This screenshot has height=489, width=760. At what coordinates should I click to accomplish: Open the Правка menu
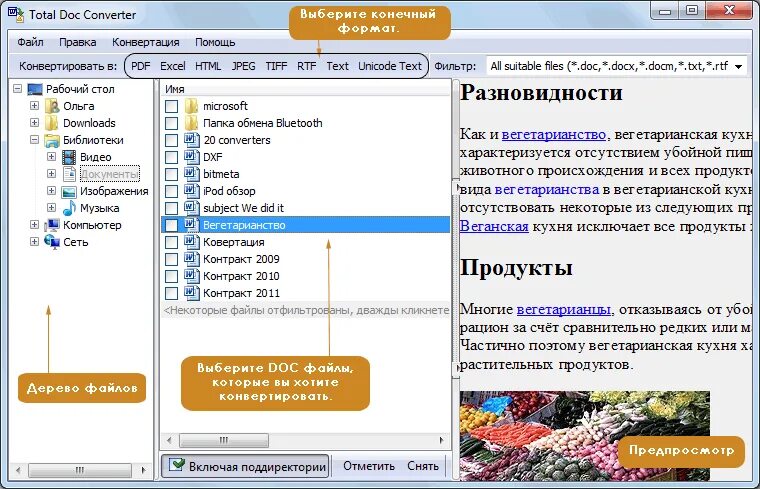pos(78,42)
